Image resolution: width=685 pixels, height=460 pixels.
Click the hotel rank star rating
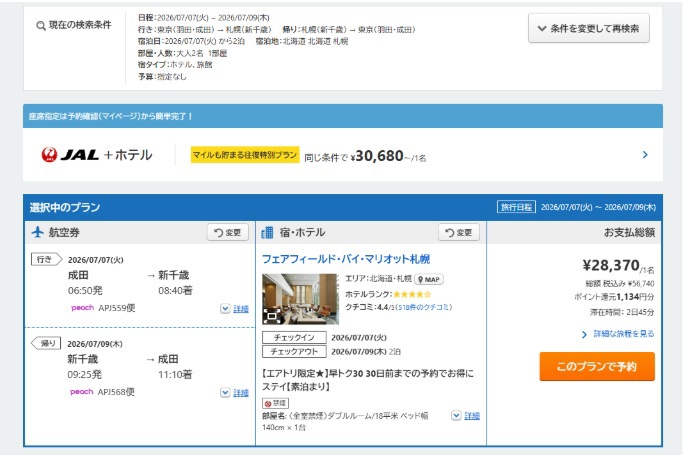412,294
